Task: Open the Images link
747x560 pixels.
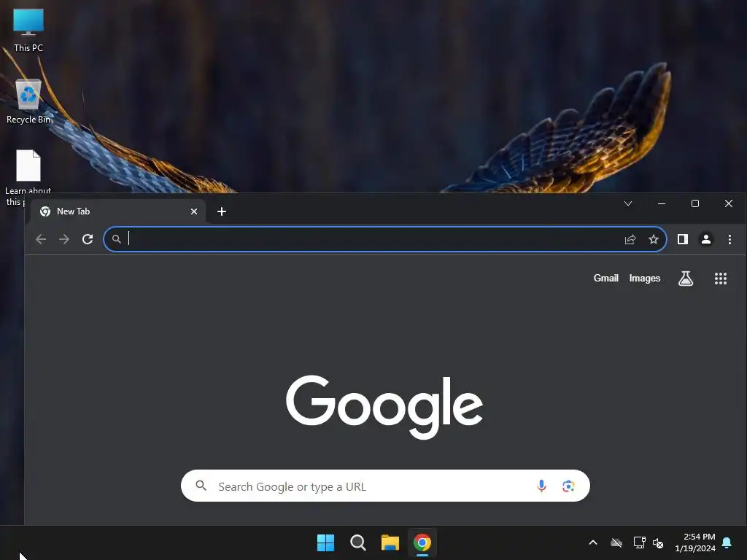Action: [x=645, y=278]
